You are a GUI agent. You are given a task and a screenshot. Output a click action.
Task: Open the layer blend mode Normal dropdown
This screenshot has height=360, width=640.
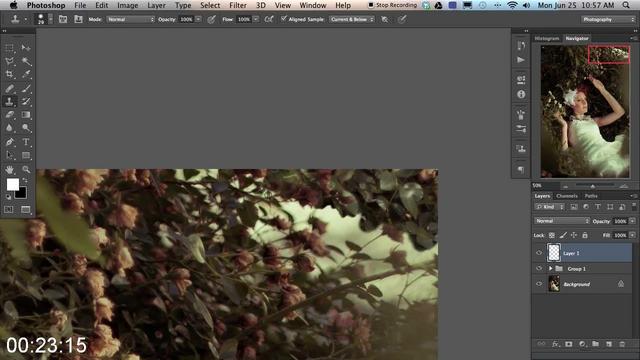point(562,221)
